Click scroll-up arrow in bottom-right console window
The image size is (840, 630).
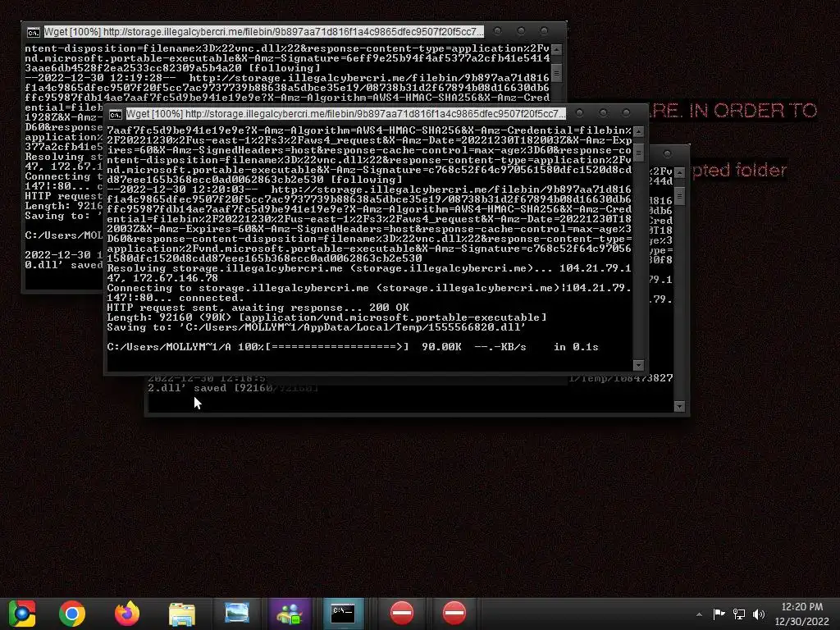(679, 172)
